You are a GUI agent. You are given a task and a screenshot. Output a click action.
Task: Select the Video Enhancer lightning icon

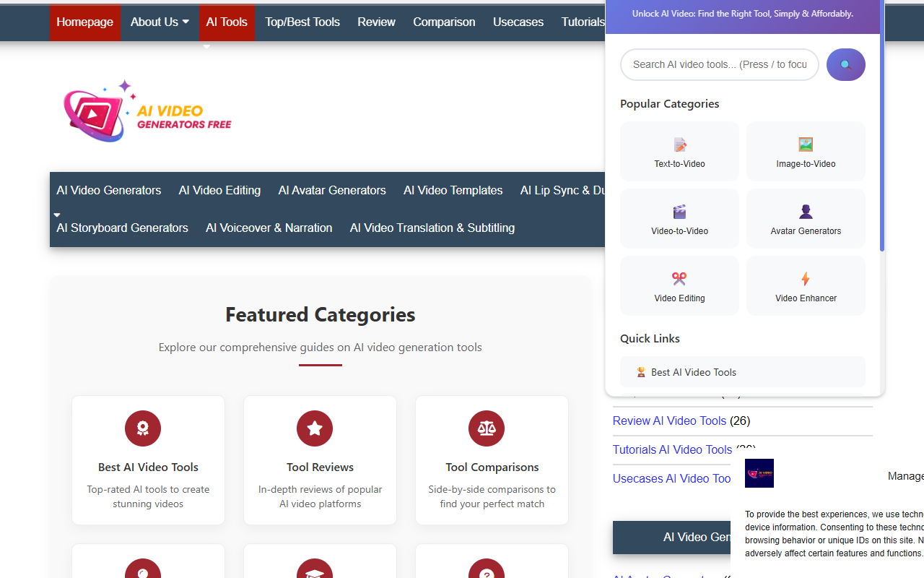point(805,278)
